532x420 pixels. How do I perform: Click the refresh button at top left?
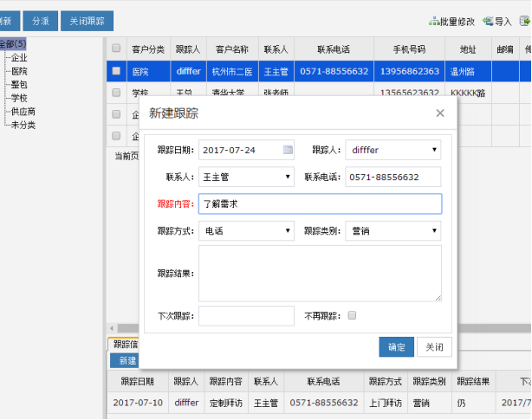coord(10,21)
